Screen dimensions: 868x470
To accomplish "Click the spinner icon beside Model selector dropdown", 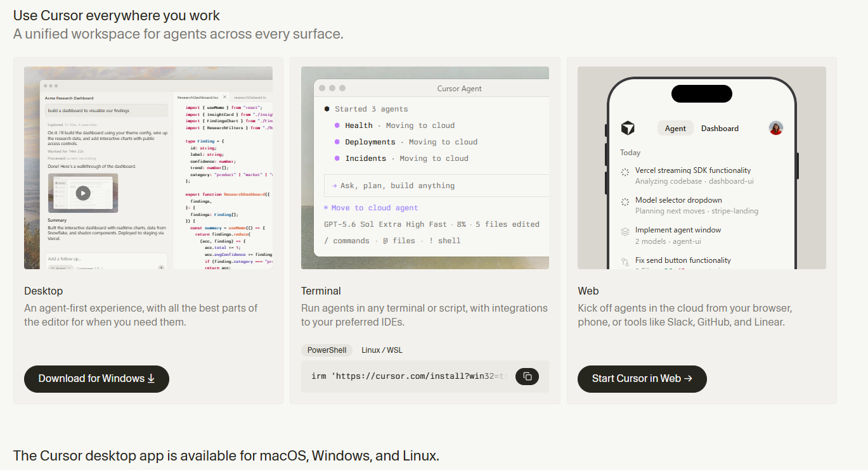I will 625,201.
